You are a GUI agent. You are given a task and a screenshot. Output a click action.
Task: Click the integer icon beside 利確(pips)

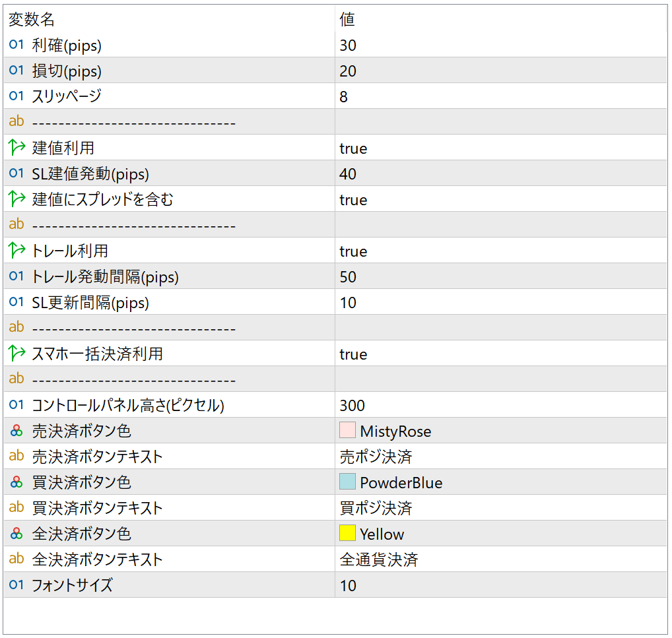(17, 45)
